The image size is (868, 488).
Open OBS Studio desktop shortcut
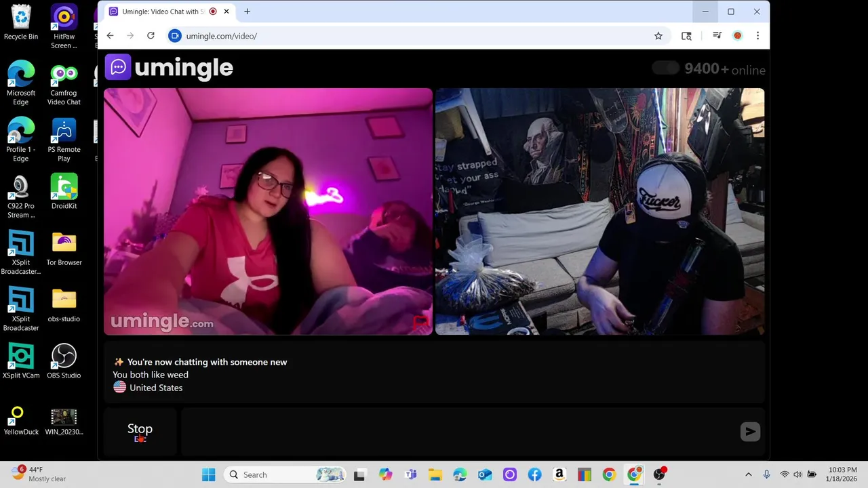click(64, 361)
